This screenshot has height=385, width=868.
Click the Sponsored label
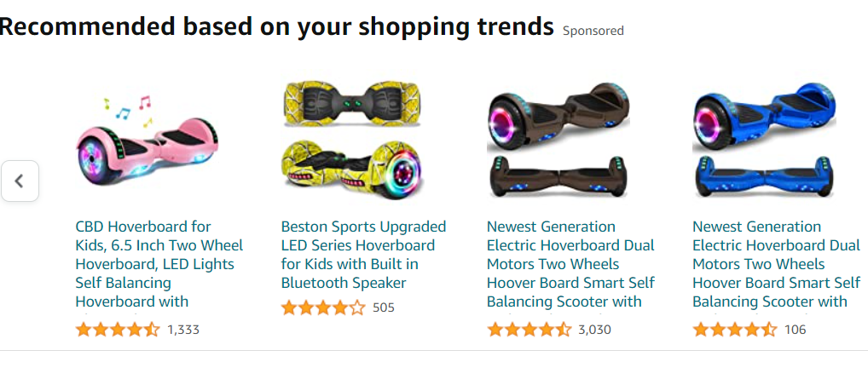593,31
